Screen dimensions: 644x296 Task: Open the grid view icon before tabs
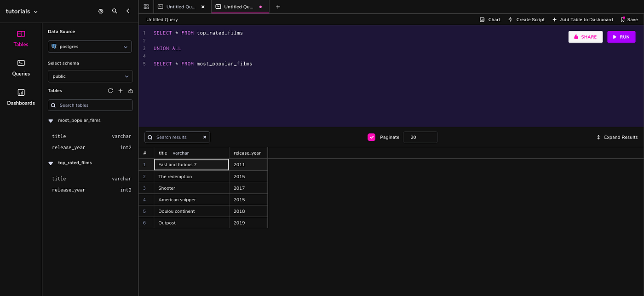tap(146, 7)
